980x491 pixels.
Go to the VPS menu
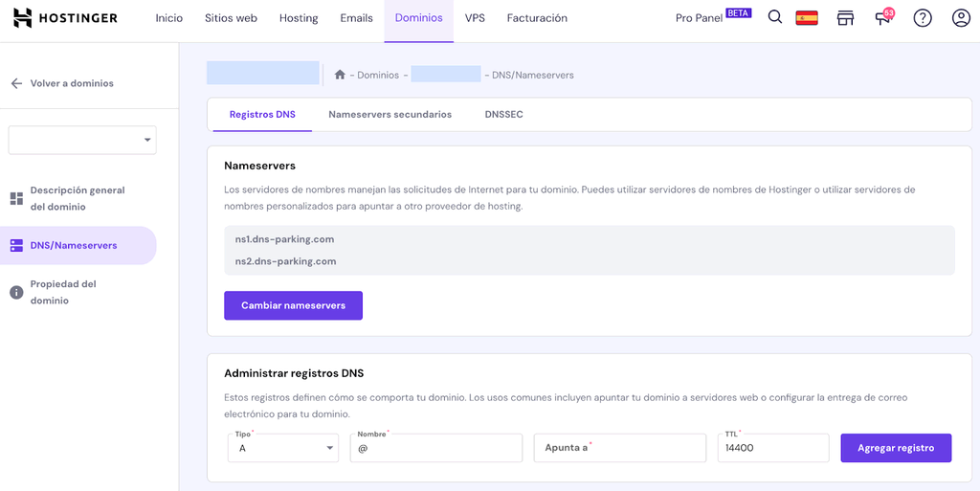(475, 18)
